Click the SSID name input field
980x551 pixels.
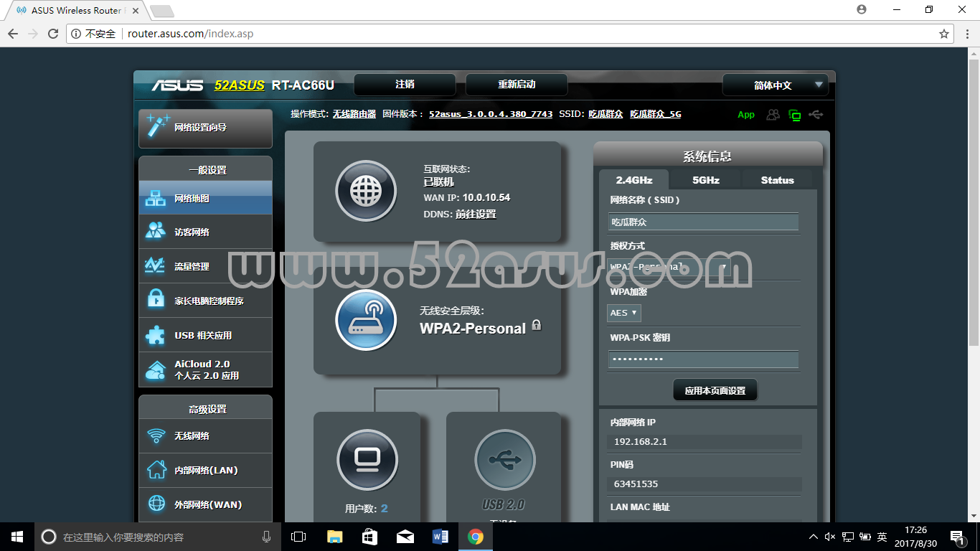703,222
